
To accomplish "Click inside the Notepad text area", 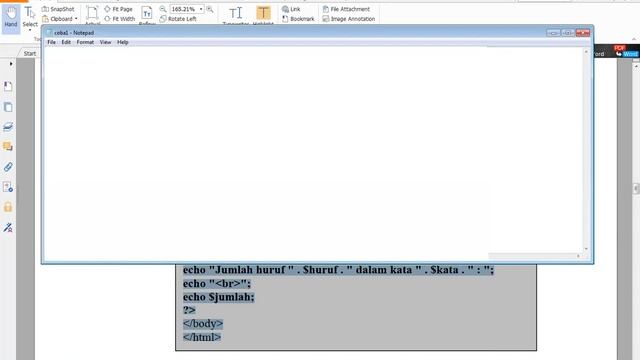I will pyautogui.click(x=313, y=150).
